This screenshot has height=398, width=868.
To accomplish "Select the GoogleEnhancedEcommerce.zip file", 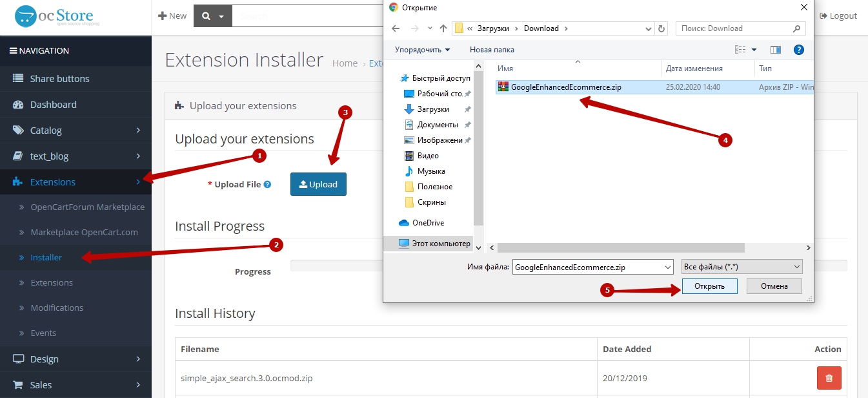I will point(565,87).
